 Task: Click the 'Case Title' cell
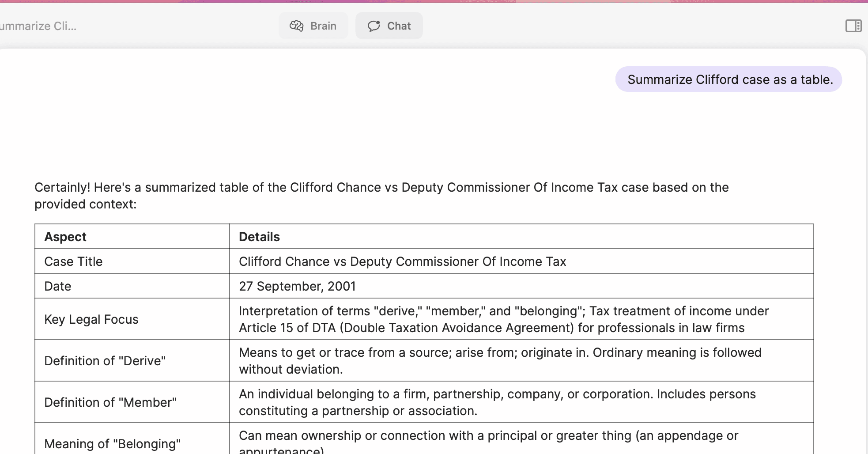pyautogui.click(x=73, y=261)
